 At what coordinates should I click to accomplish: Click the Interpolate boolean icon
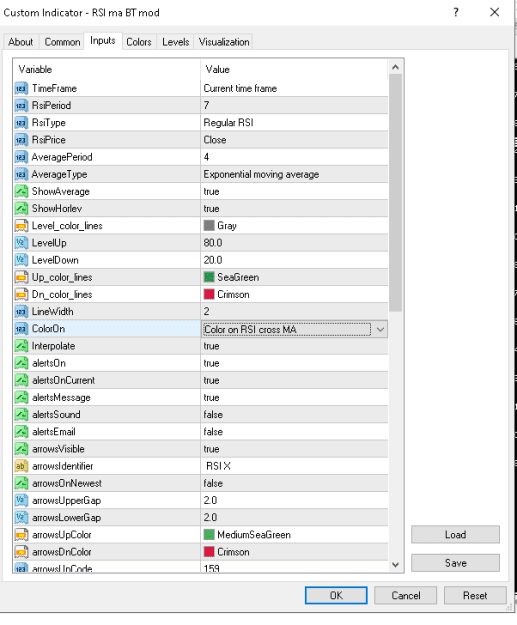(22, 346)
